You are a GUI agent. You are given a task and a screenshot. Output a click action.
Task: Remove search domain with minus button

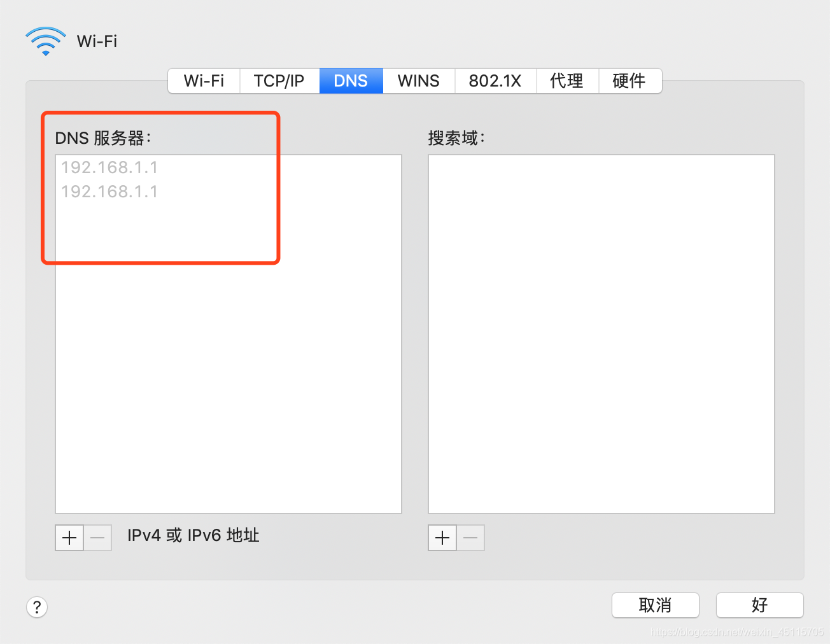point(471,538)
